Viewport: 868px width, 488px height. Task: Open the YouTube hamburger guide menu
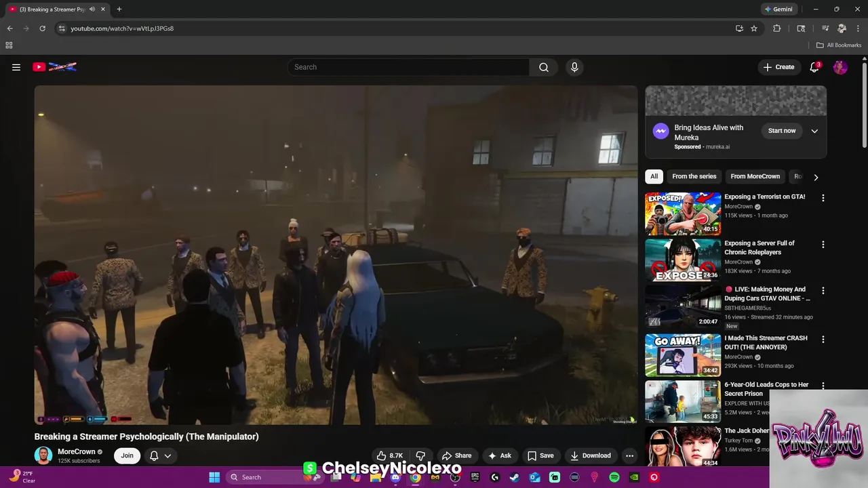(16, 67)
